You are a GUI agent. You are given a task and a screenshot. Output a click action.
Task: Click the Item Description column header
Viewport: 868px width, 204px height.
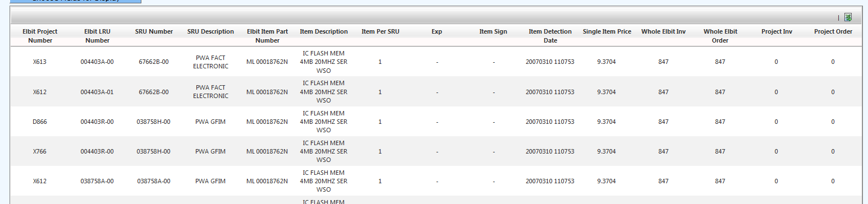point(324,32)
